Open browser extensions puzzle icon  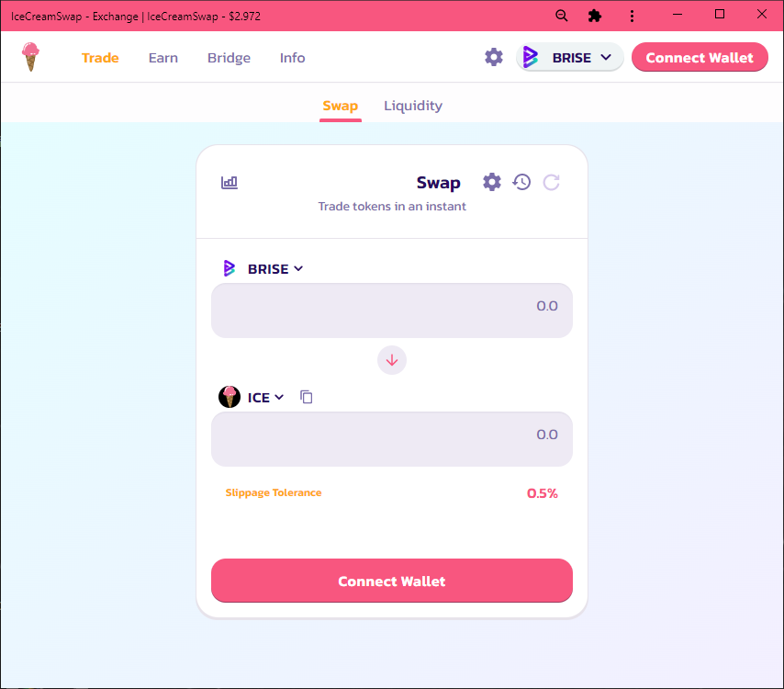point(595,16)
